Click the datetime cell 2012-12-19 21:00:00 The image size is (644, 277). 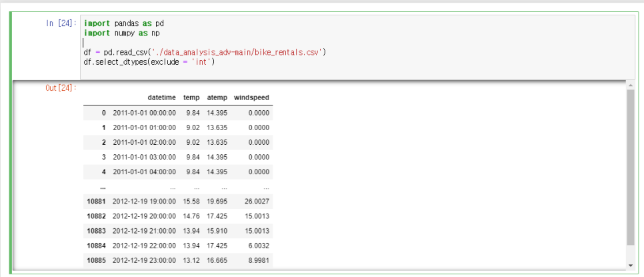tap(144, 231)
